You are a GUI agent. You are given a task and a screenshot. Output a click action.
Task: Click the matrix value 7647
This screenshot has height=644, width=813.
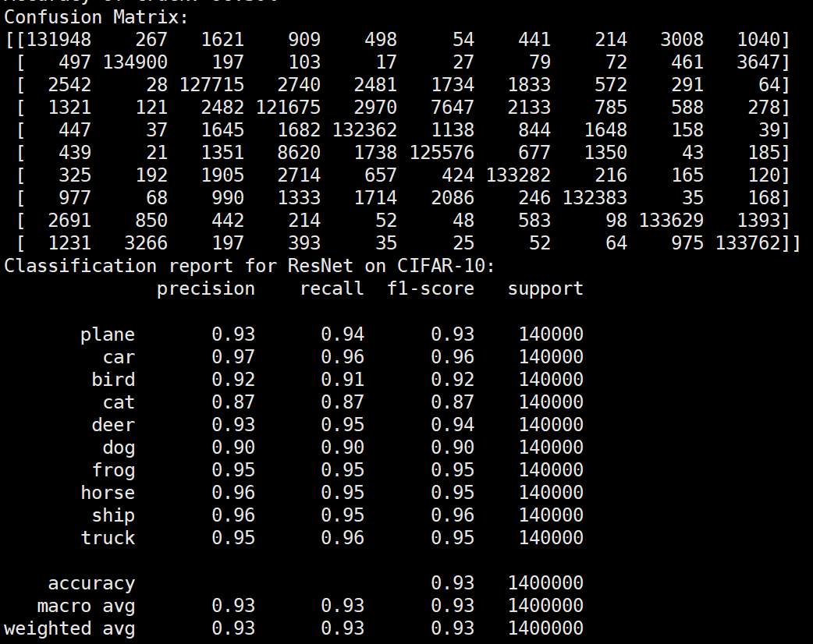pos(452,108)
